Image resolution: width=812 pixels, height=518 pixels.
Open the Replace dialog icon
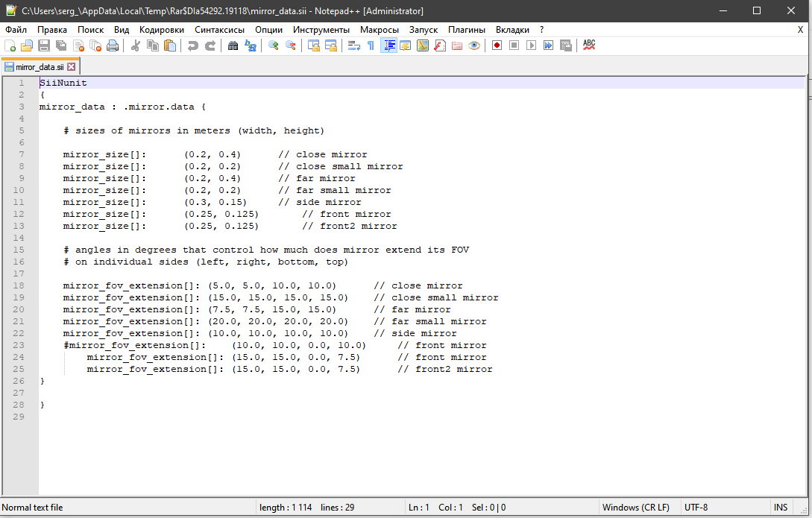tap(250, 45)
